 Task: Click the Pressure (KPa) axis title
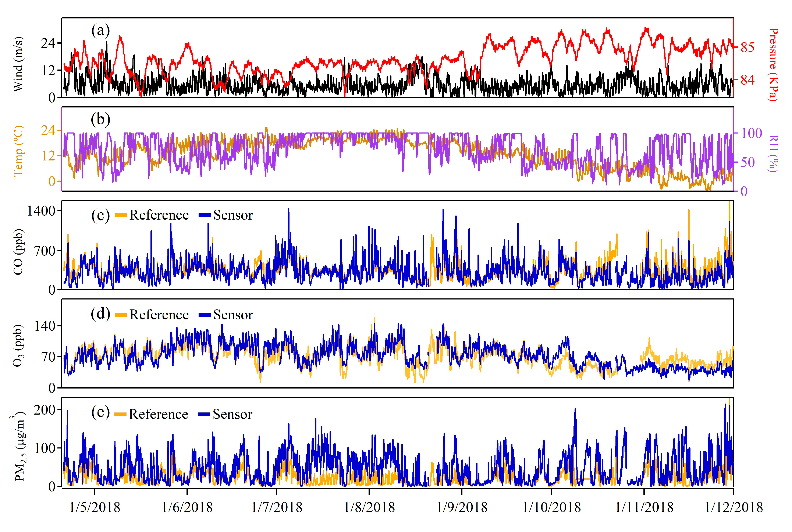[773, 64]
